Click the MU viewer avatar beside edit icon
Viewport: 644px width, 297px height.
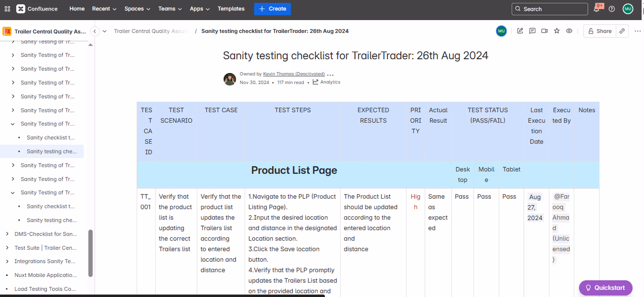tap(501, 31)
